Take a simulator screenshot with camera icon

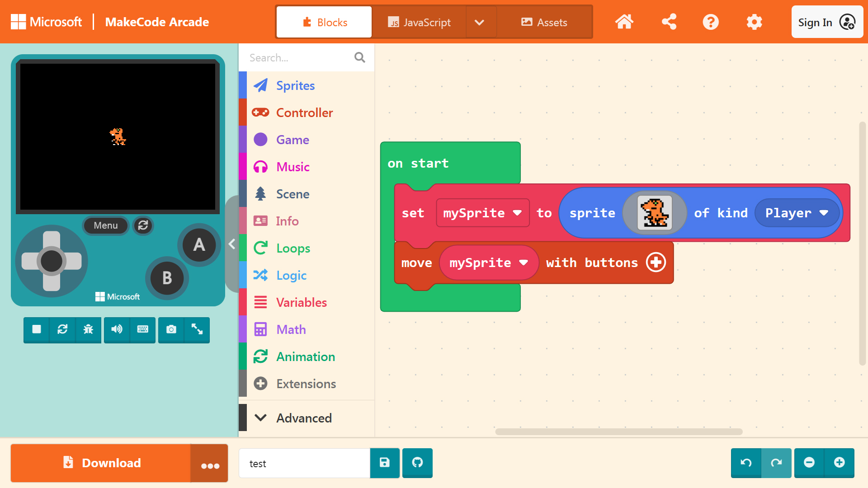(x=171, y=329)
